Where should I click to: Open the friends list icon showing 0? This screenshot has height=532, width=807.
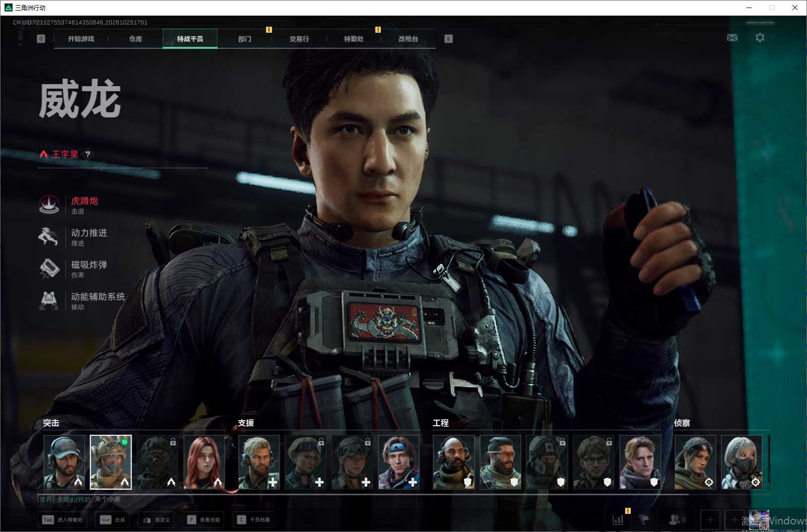[x=677, y=519]
